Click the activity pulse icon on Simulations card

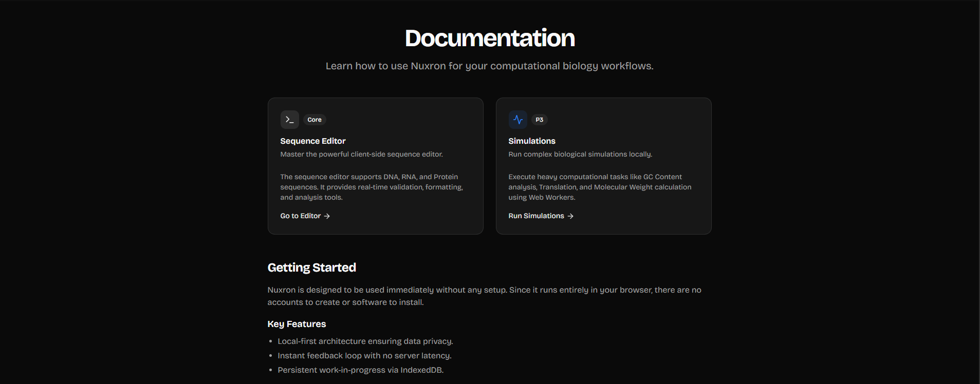(x=517, y=120)
